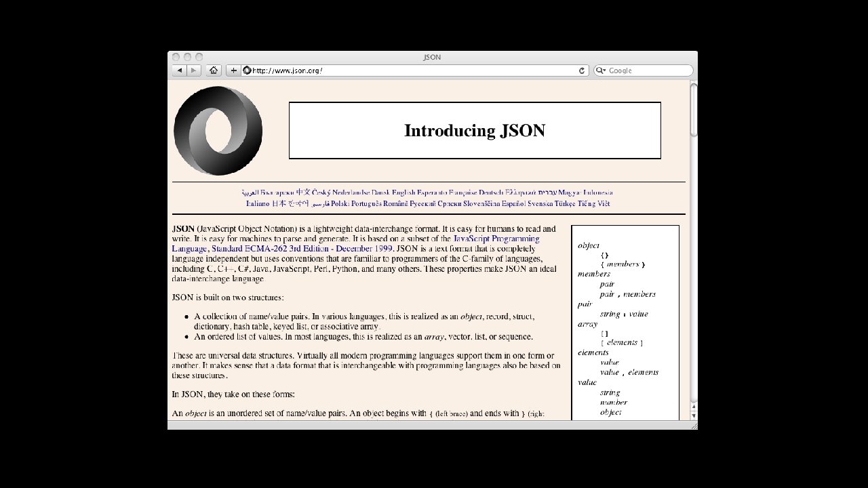Go back with the browser Back arrow
868x488 pixels.
click(180, 70)
